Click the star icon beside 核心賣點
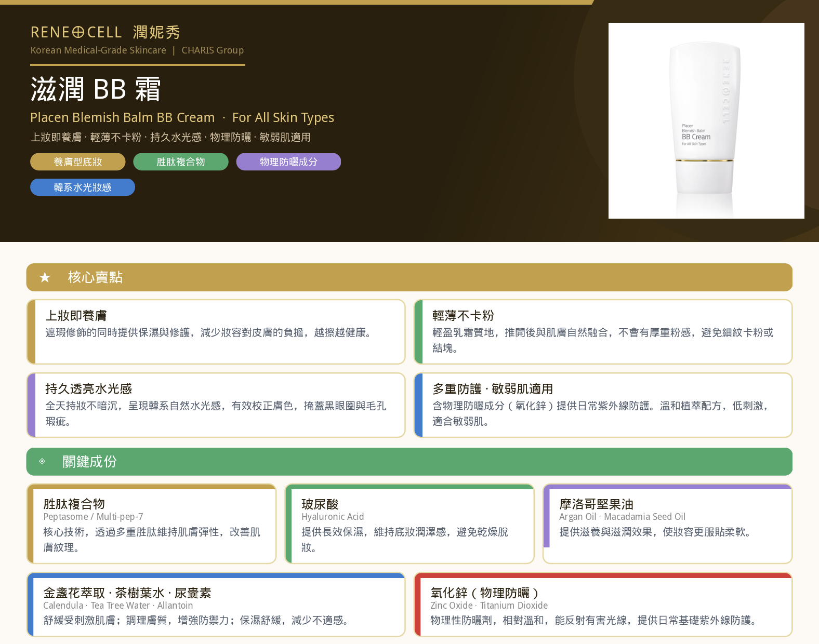Viewport: 819px width, 644px height. (x=45, y=277)
